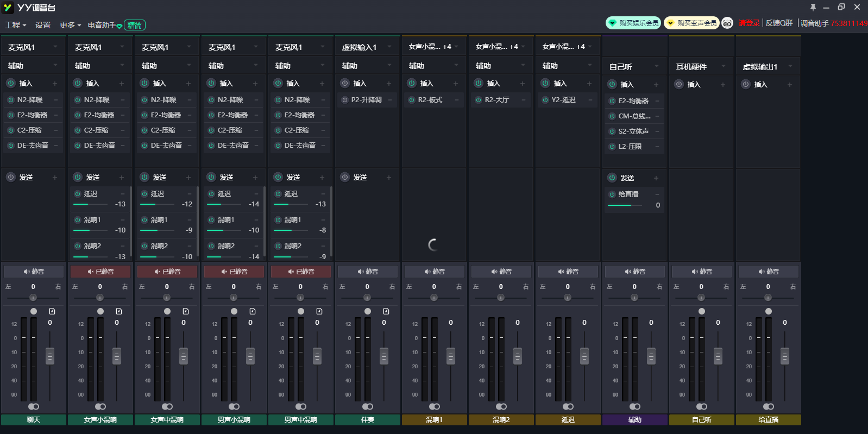Click the 混响1 channel volume fader handle
The height and width of the screenshot is (434, 868).
451,356
